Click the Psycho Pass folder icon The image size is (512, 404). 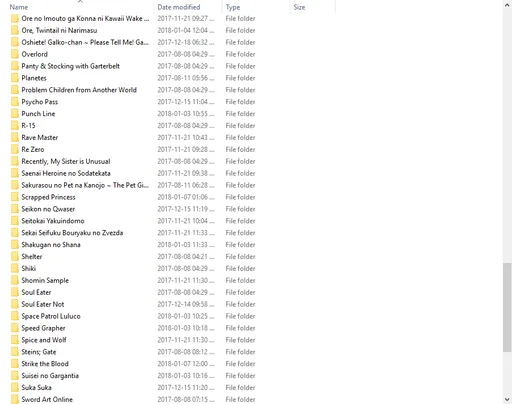click(15, 102)
